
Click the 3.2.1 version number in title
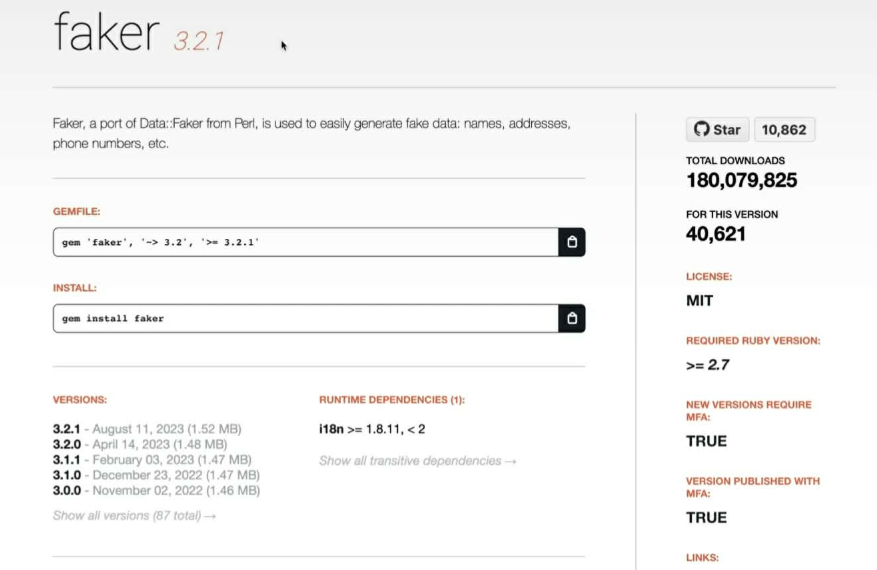pos(199,40)
